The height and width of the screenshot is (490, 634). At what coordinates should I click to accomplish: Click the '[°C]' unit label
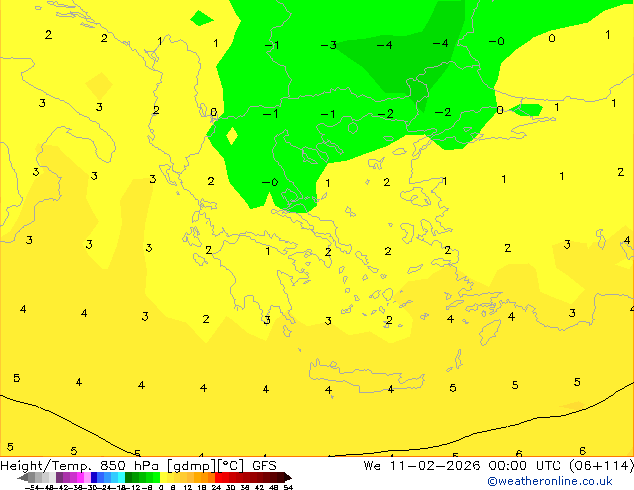point(231,466)
